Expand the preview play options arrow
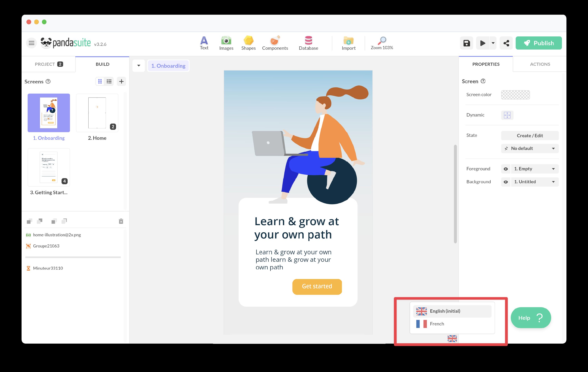This screenshot has width=588, height=372. 493,43
